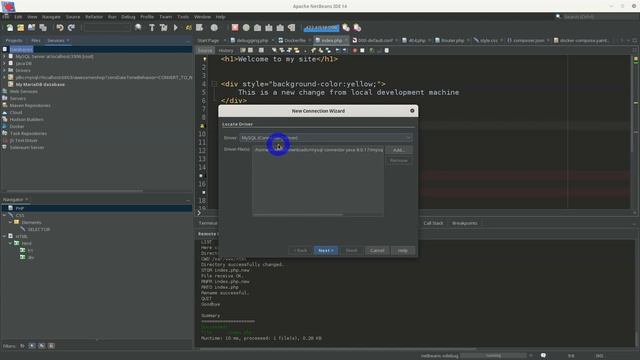Open the Tools menu
Image resolution: width=640 pixels, height=360 pixels.
point(183,17)
